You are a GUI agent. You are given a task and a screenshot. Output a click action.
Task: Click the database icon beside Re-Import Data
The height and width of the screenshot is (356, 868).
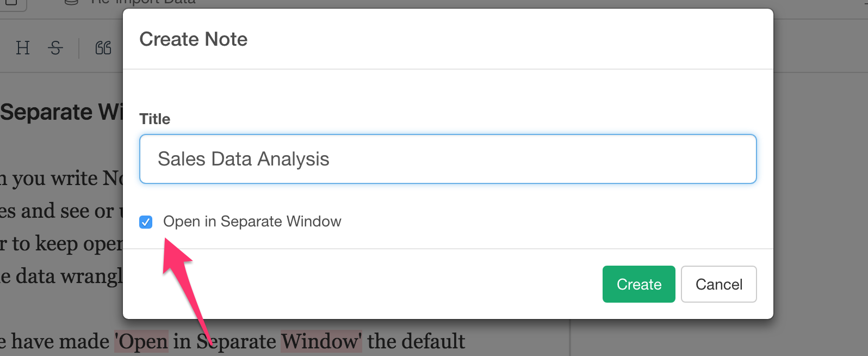(71, 2)
